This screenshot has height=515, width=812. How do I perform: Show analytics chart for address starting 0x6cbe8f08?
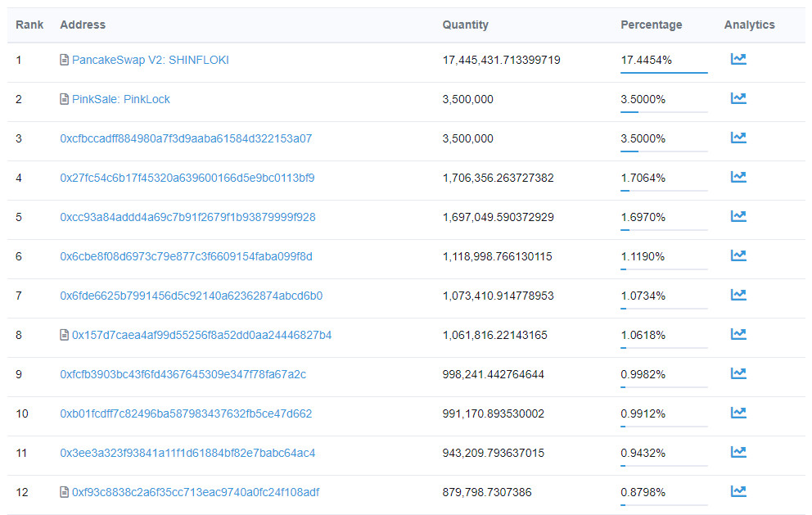pyautogui.click(x=738, y=256)
